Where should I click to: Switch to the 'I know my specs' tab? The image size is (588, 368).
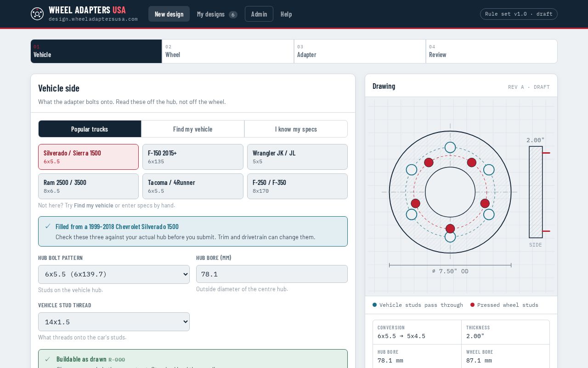[296, 129]
